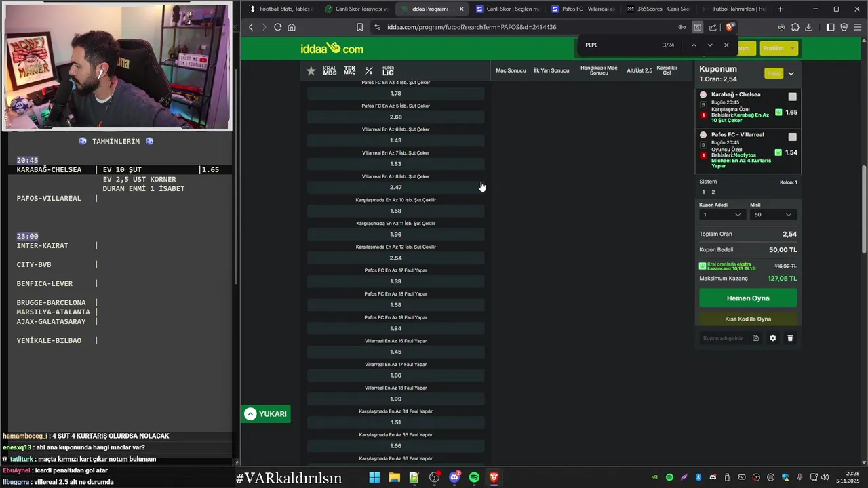Open the browser extensions puzzle icon

[795, 27]
